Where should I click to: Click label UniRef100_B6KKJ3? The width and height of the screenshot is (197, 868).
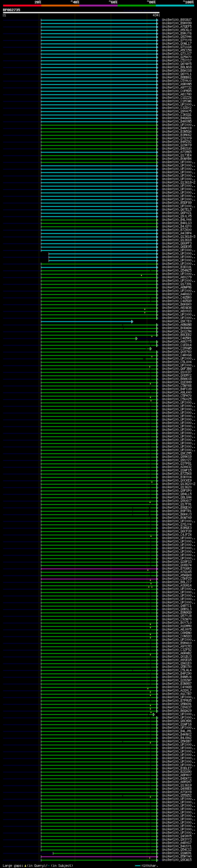[177, 515]
